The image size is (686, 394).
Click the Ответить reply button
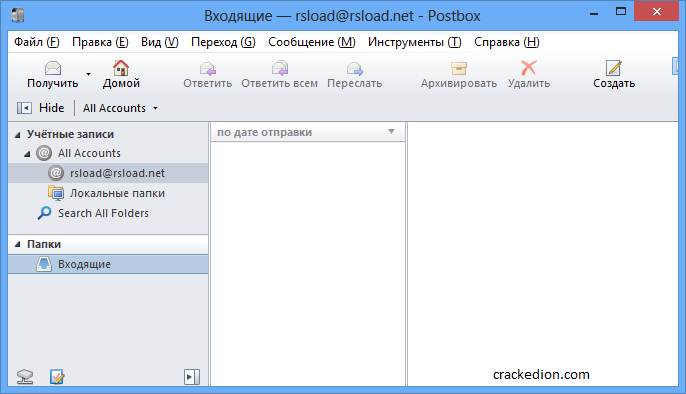[x=207, y=74]
